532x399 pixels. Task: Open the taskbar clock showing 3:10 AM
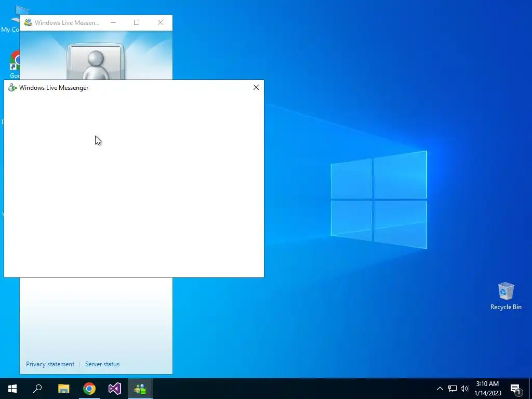[487, 389]
